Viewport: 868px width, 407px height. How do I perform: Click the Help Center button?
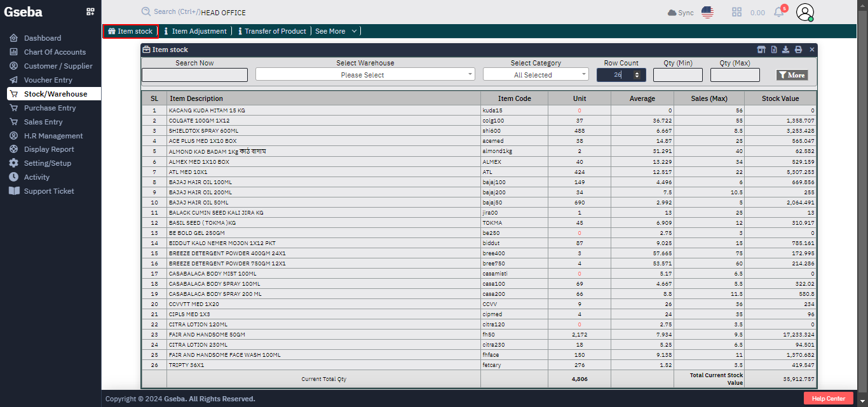point(828,398)
